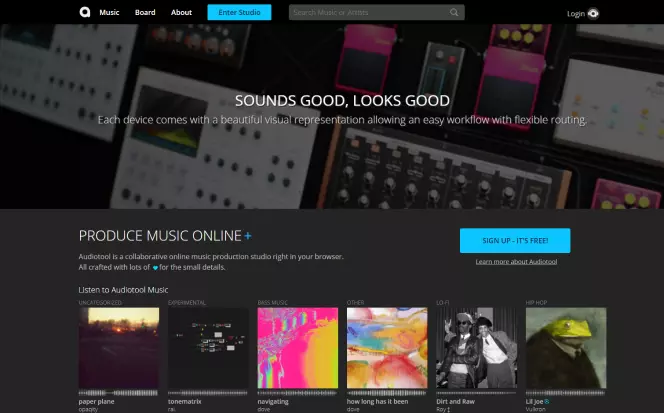Image resolution: width=664 pixels, height=413 pixels.
Task: Select the Experimental genre label
Action: 187,302
